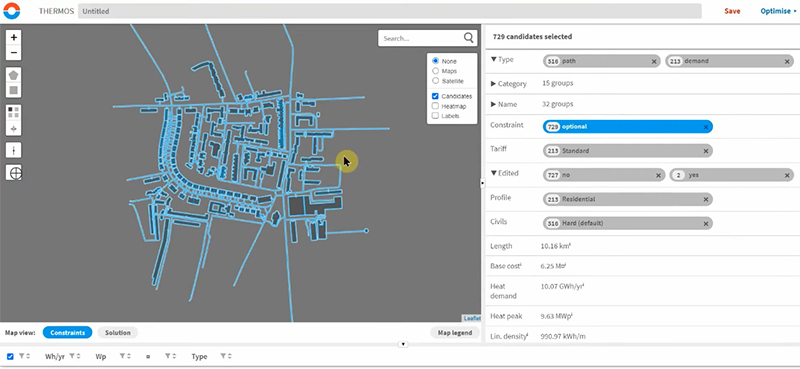Remove the 'Residential' profile chip
Screen dimensions: 800x369
(x=706, y=200)
